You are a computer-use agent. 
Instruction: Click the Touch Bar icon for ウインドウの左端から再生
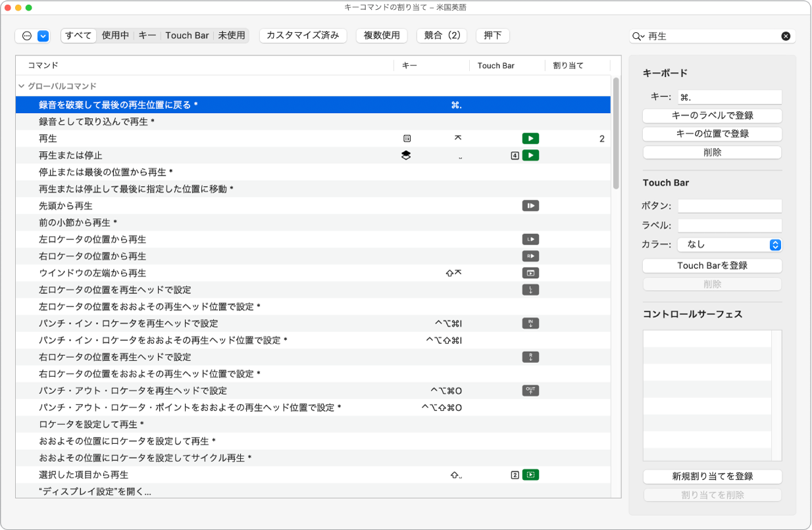pos(530,273)
